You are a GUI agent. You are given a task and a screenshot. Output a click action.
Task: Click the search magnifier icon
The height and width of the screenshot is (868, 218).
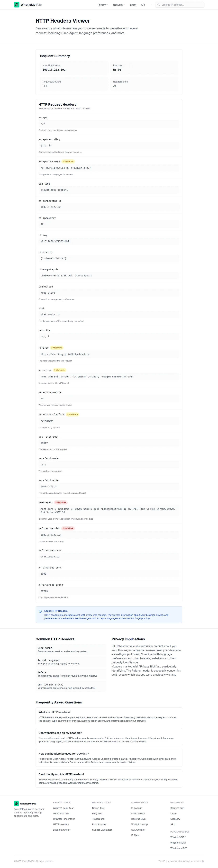click(x=158, y=5)
